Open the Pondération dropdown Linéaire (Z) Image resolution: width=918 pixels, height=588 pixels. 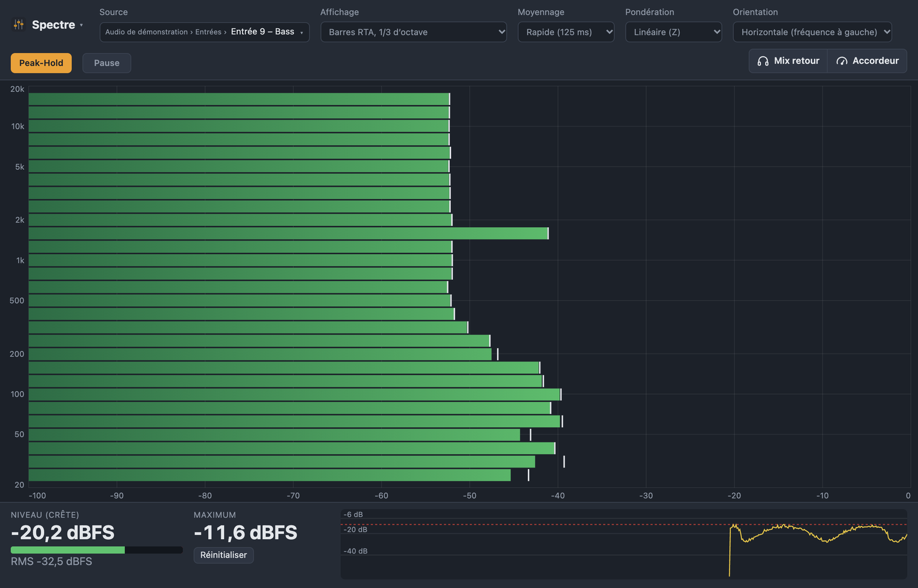(x=674, y=32)
